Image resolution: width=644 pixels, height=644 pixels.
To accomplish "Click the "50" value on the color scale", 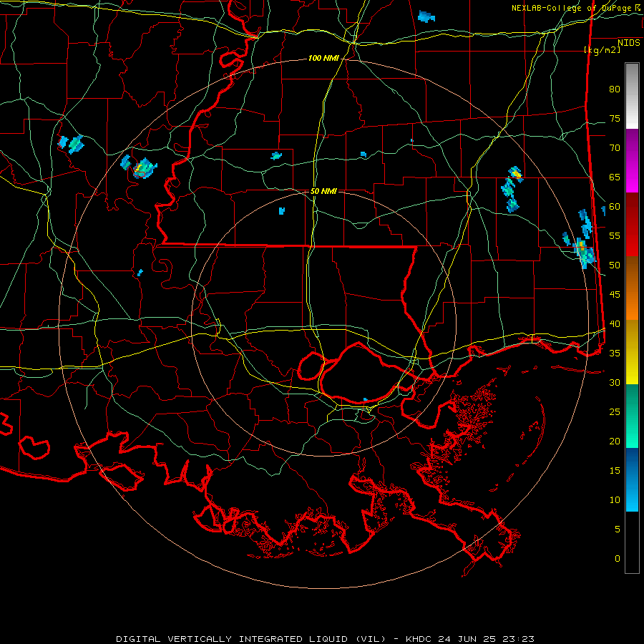I will pyautogui.click(x=615, y=265).
